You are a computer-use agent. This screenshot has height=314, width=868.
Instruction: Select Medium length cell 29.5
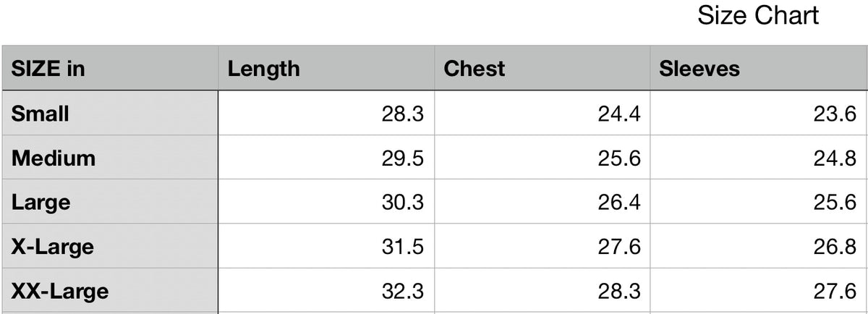point(402,158)
